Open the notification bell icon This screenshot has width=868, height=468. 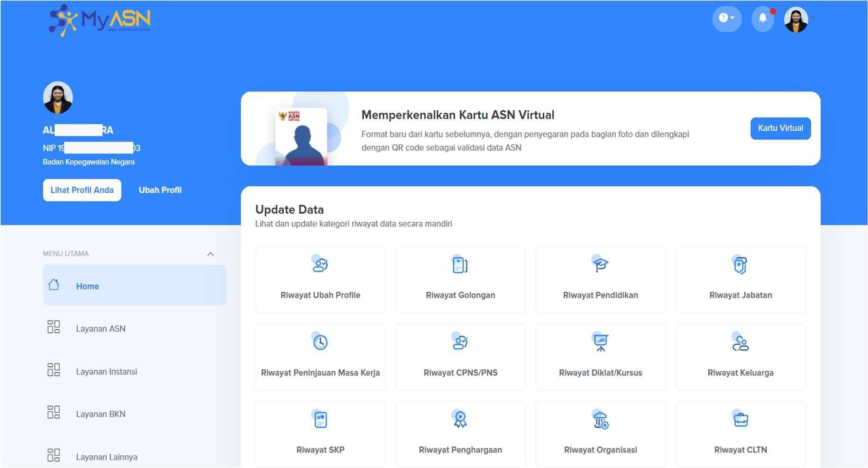click(x=762, y=19)
